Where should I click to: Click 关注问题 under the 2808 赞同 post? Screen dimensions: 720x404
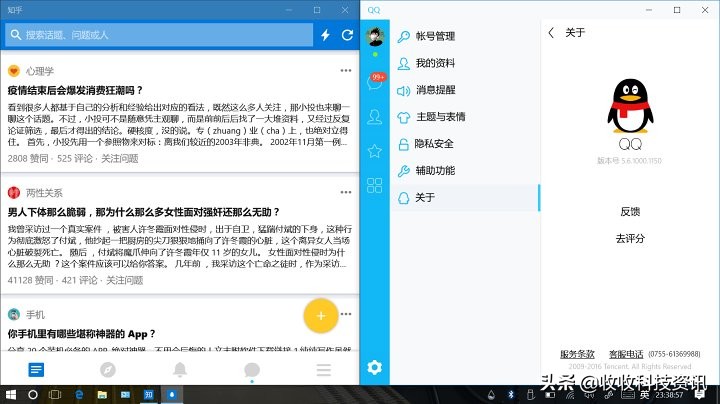click(x=119, y=158)
